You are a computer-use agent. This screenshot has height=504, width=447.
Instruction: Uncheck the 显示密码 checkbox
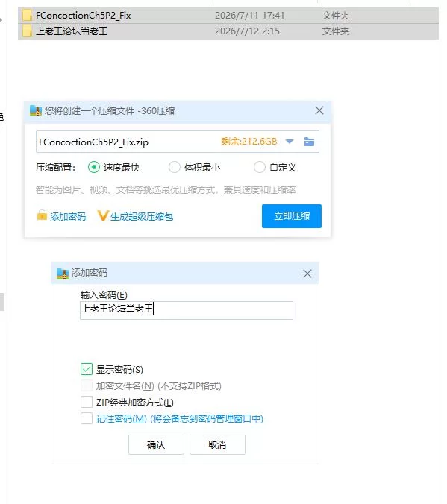pos(87,369)
